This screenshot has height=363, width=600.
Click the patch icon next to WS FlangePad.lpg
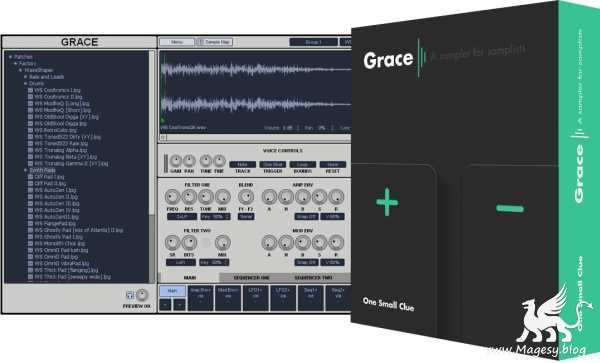[30, 223]
